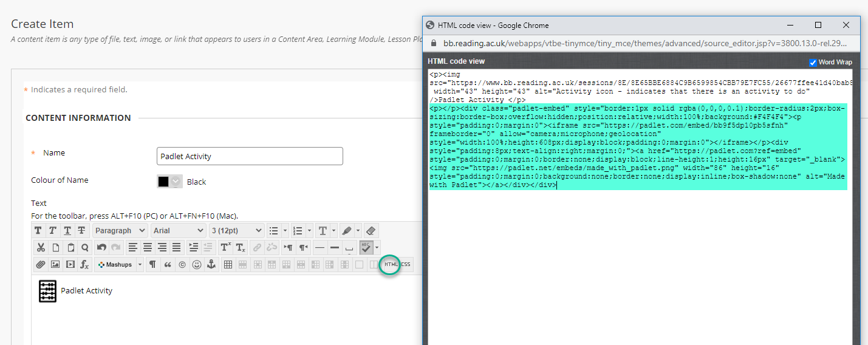Click the Name input field

[x=250, y=156]
